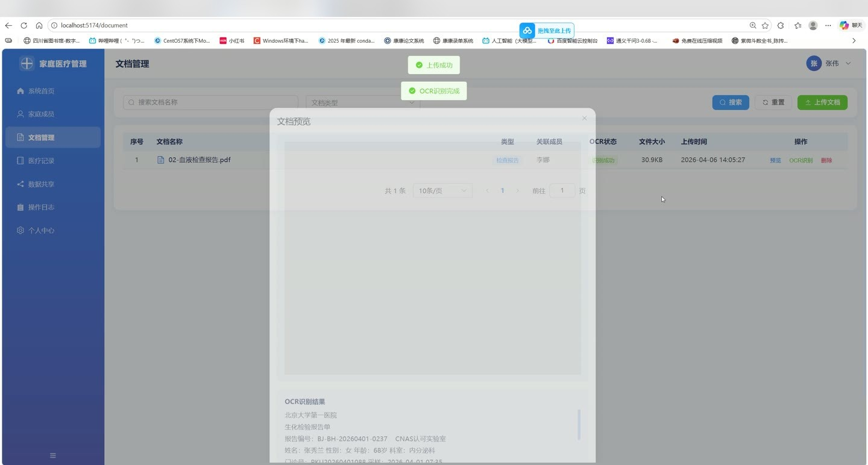868x465 pixels.
Task: Expand the bookmarks bar overflow chevron
Action: (x=854, y=41)
